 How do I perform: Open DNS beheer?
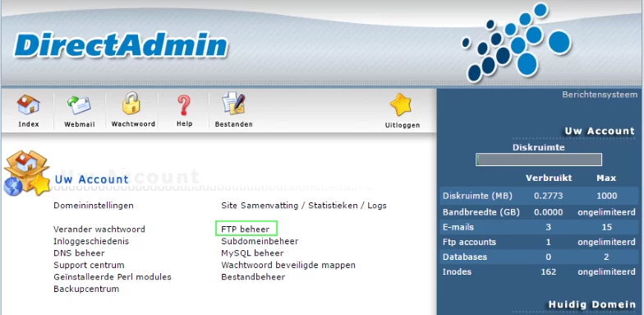(x=79, y=253)
